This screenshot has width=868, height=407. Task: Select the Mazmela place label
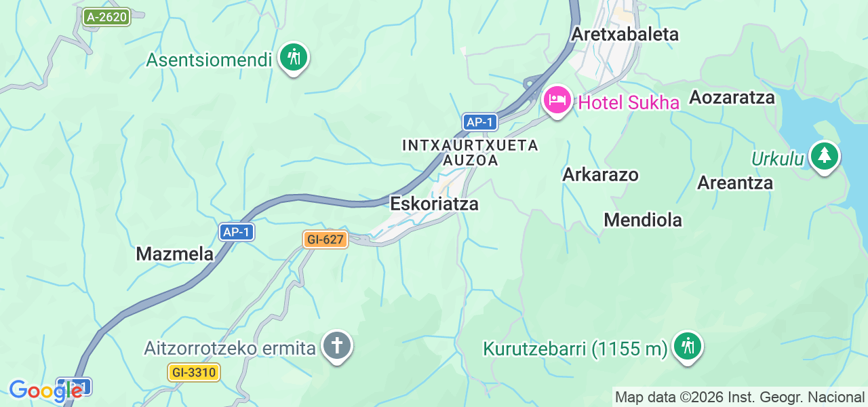point(175,254)
